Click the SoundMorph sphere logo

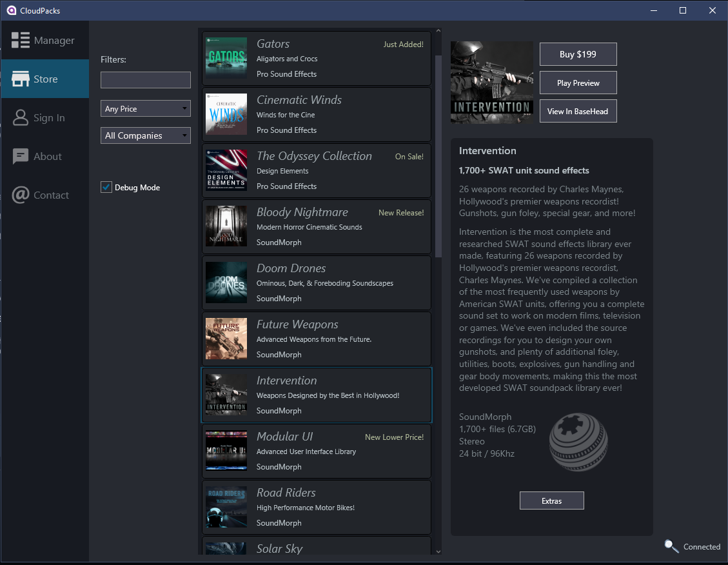578,442
